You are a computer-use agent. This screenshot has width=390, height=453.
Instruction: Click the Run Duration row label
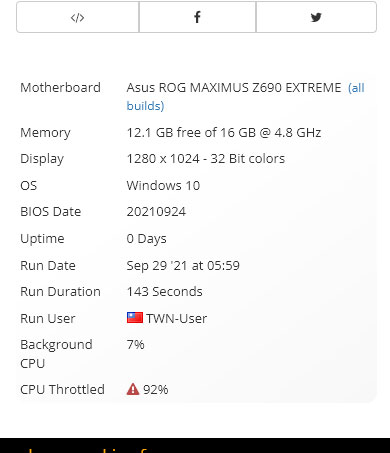pos(60,292)
